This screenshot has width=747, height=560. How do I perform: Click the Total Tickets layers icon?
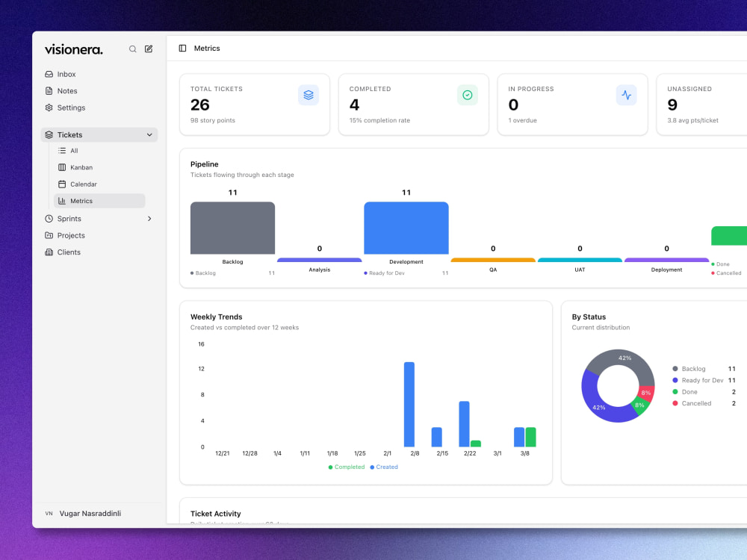pyautogui.click(x=309, y=96)
